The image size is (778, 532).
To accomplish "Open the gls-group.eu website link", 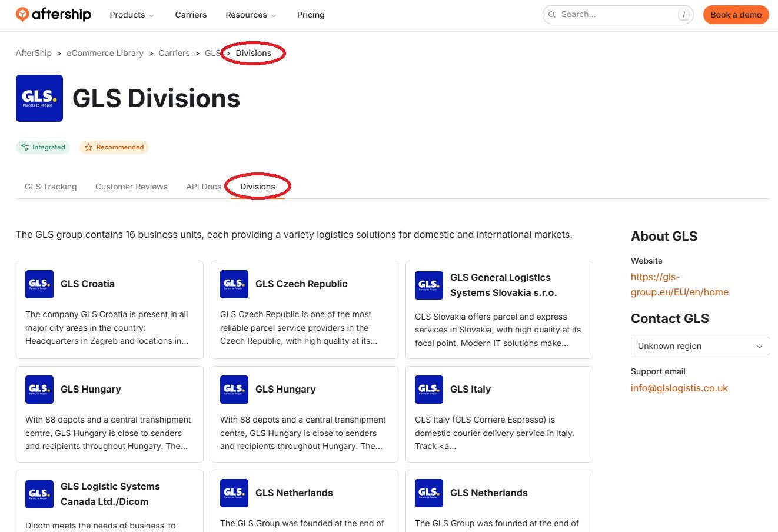I will click(x=680, y=284).
